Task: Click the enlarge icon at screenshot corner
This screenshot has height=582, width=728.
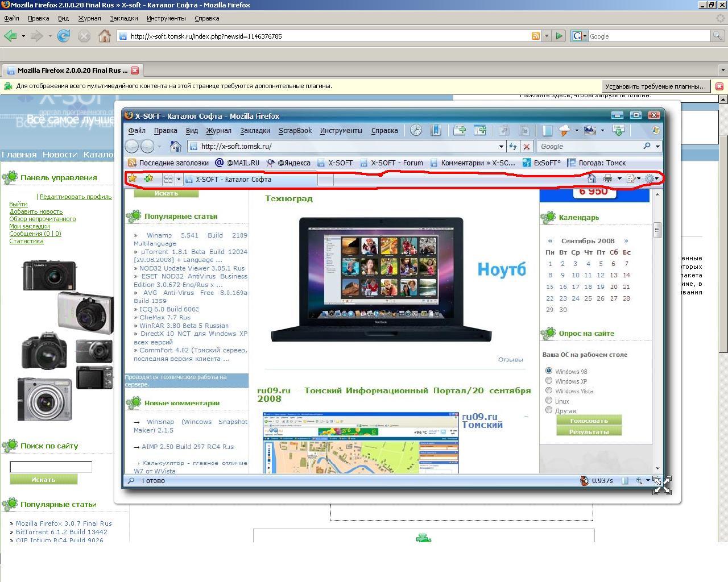Action: 661,485
